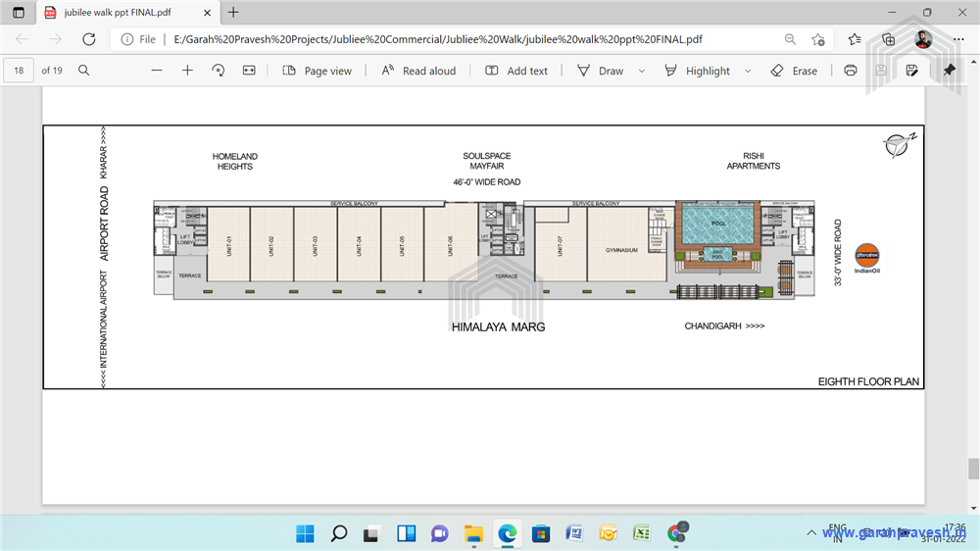Image resolution: width=980 pixels, height=551 pixels.
Task: Click the save as icon
Action: (912, 71)
